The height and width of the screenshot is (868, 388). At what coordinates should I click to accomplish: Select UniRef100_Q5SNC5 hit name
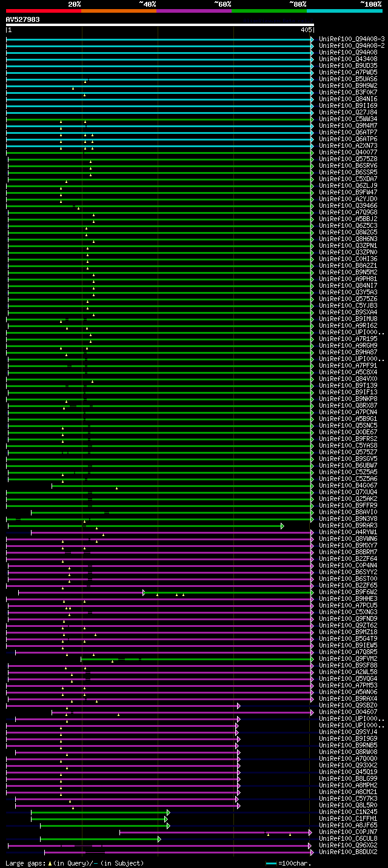[x=348, y=425]
